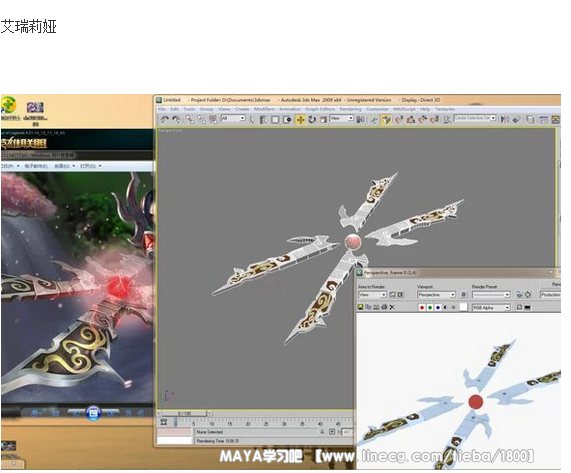Viewport: 571px width, 473px height.
Task: Open Edit Named Selection Sets
Action: point(447,119)
